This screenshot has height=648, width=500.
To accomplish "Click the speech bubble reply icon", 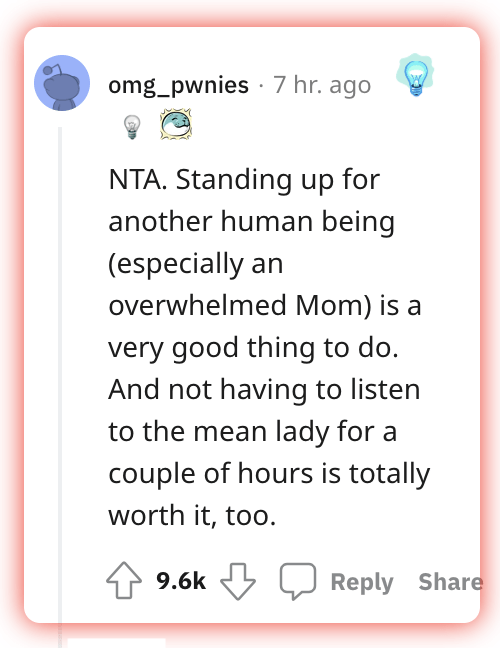I will pos(298,581).
